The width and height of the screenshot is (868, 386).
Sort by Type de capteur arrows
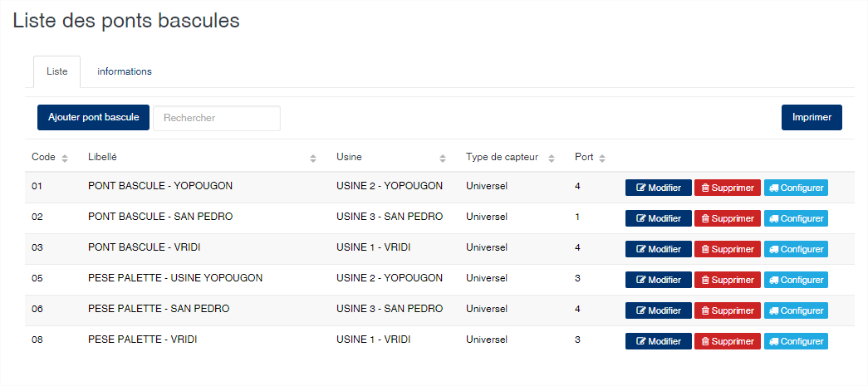[552, 159]
